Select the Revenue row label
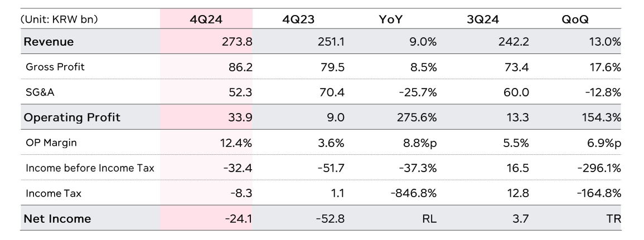Viewport: 644px width, 240px height. 49,42
